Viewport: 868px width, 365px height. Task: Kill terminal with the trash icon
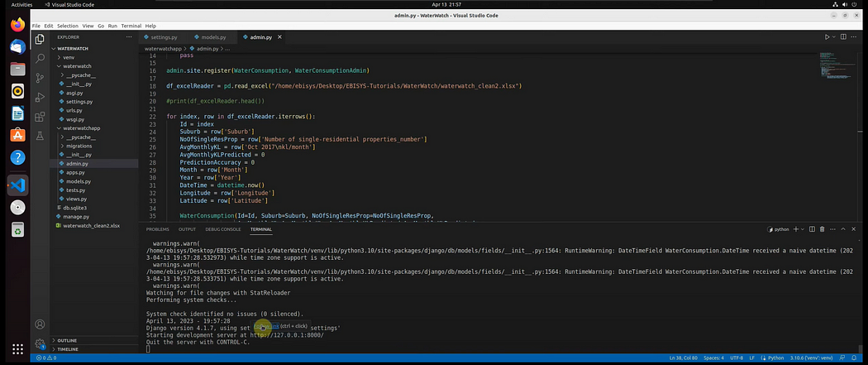(822, 228)
